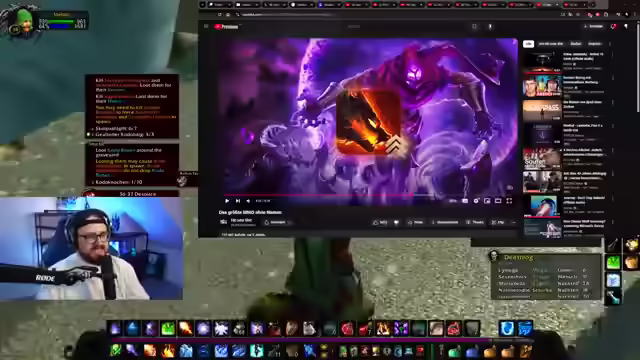The width and height of the screenshot is (640, 360).
Task: Click the Deathlog panel title
Action: [518, 258]
